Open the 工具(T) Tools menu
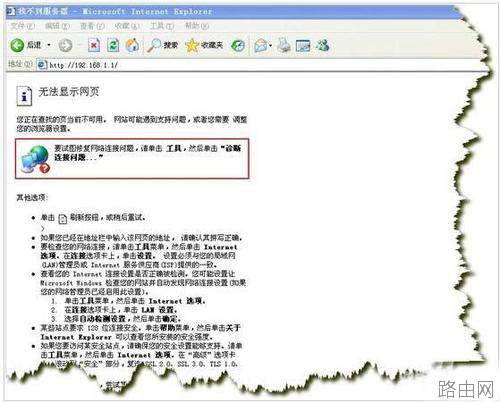 pyautogui.click(x=162, y=26)
